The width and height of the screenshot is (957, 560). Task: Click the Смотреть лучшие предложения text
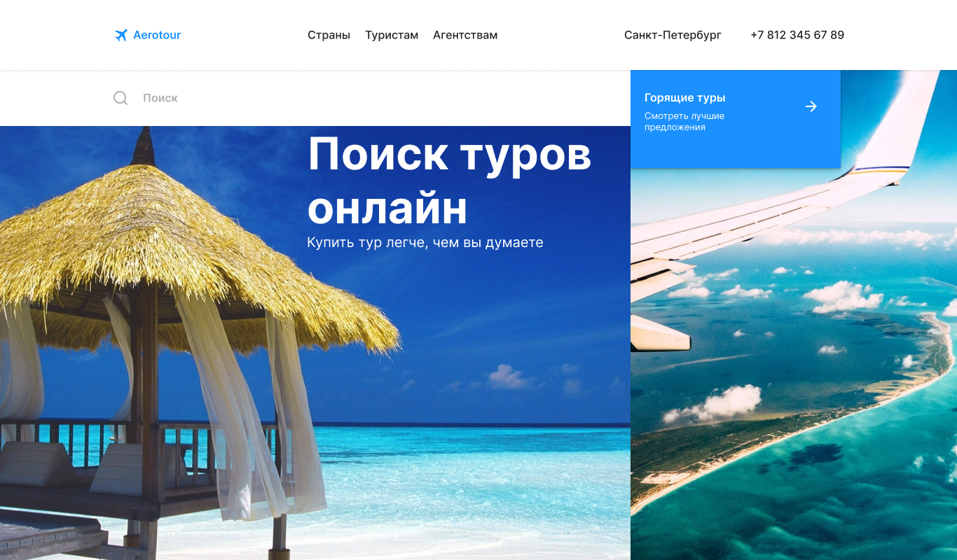[684, 122]
